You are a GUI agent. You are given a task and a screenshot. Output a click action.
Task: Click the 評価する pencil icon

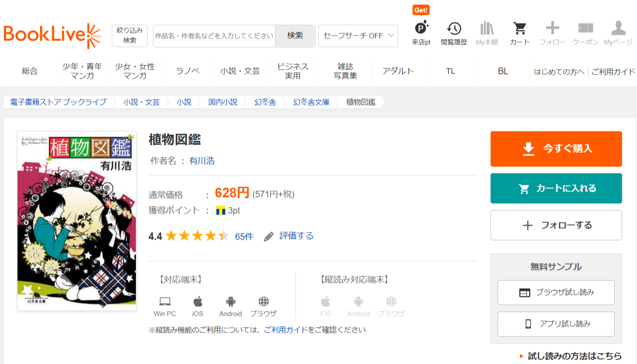point(269,237)
